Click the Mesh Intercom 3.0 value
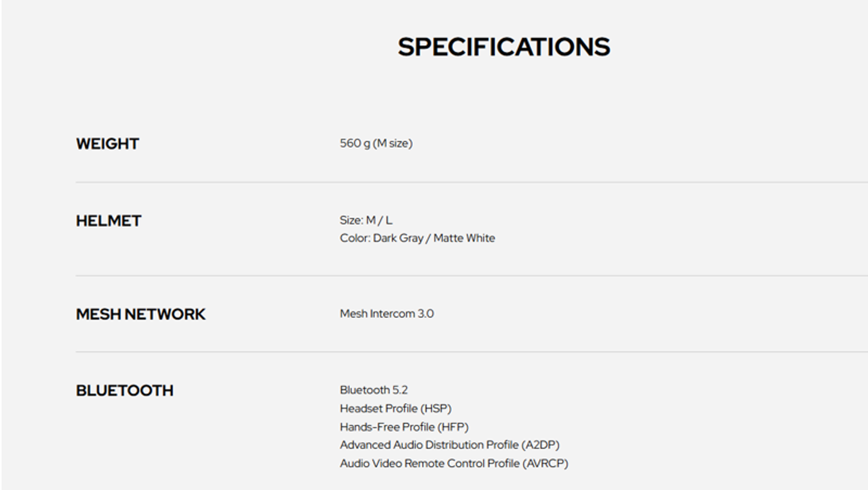The height and width of the screenshot is (490, 868). pyautogui.click(x=387, y=314)
